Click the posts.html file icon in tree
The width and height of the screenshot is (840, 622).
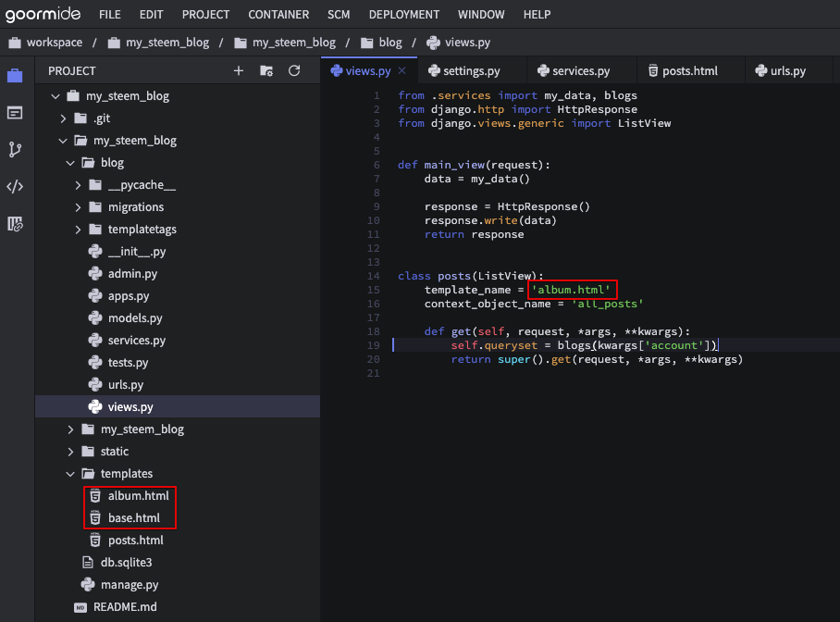(x=95, y=540)
